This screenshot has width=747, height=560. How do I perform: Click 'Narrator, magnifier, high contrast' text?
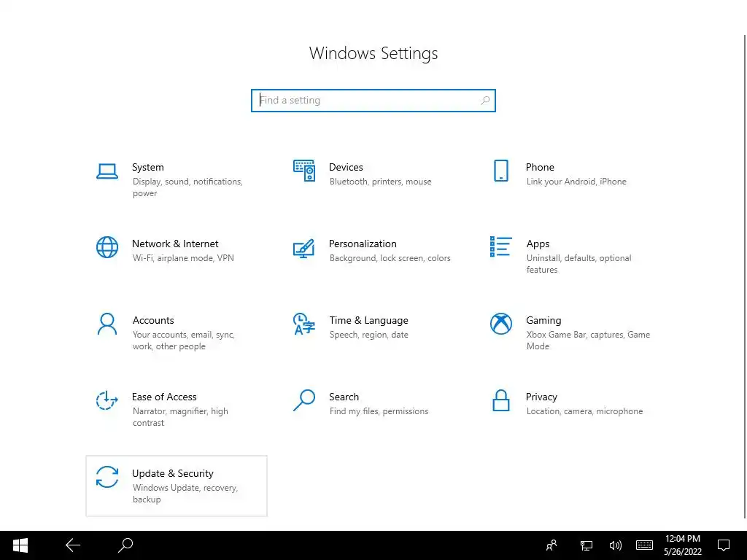180,416
